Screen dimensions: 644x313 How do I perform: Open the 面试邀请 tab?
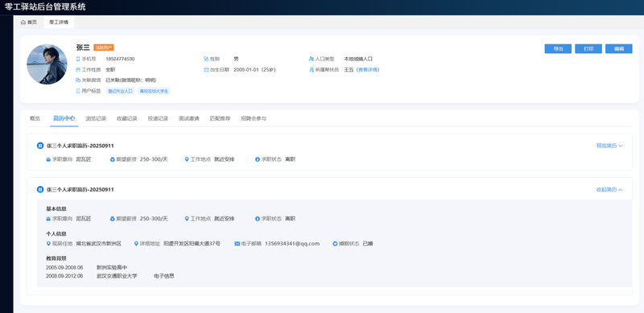(189, 118)
